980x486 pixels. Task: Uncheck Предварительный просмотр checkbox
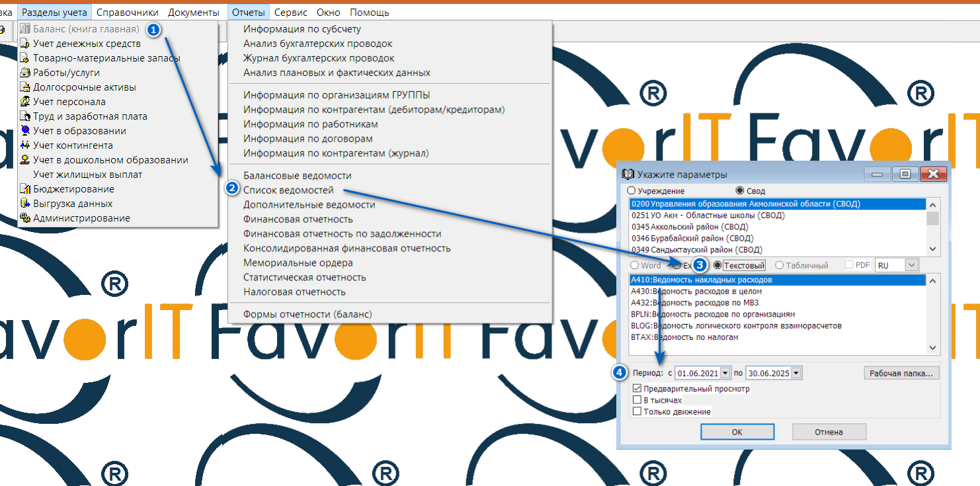click(637, 389)
